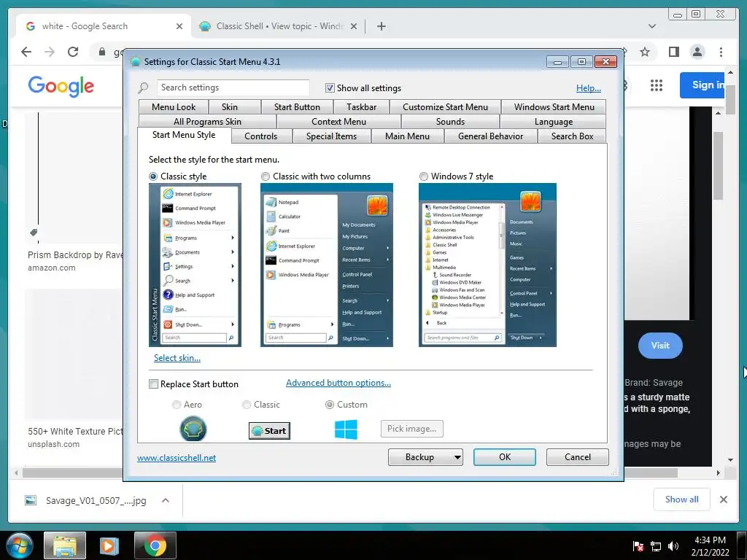This screenshot has height=560, width=747.
Task: Expand the Chrome tab search chevron
Action: click(x=652, y=26)
